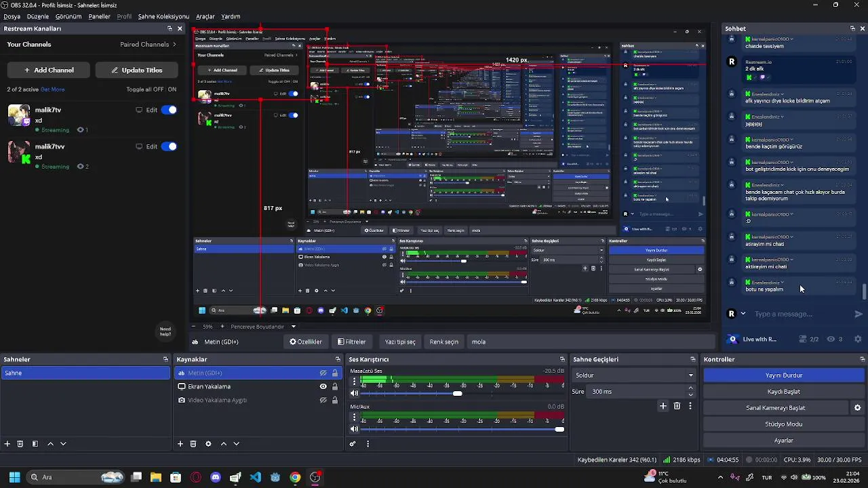The height and width of the screenshot is (488, 868).
Task: Delete the selected scene with the Sahneler trash icon
Action: coord(20,444)
